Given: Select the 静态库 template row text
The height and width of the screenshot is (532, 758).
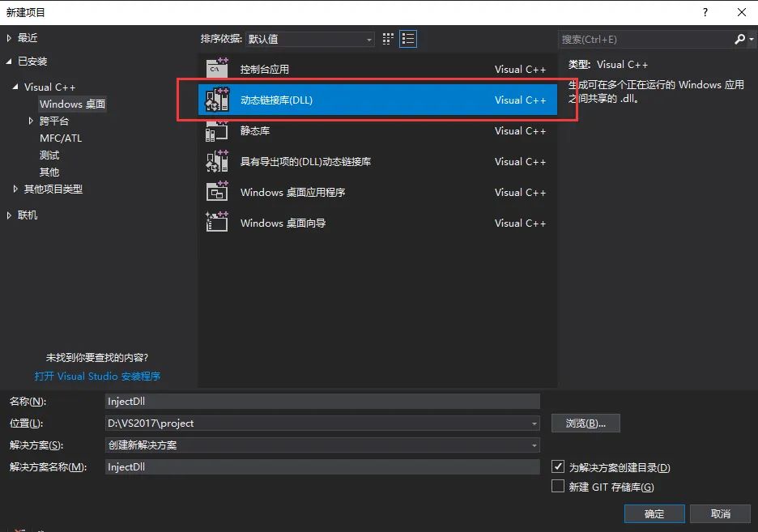Looking at the screenshot, I should tap(255, 130).
